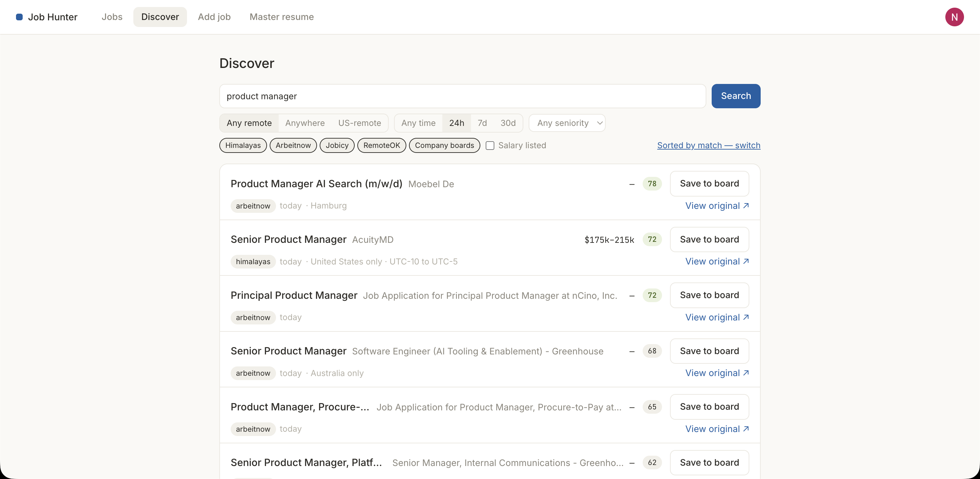980x479 pixels.
Task: Click the himalayas source tag
Action: (x=253, y=261)
